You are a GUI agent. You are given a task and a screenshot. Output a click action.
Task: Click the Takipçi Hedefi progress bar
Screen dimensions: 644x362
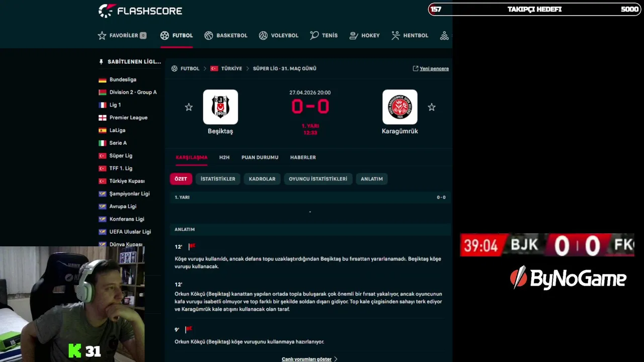[x=534, y=9]
